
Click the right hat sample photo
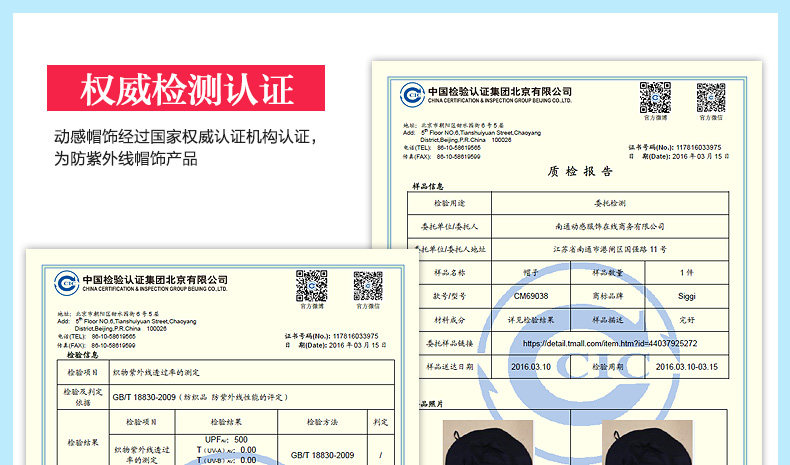(647, 442)
